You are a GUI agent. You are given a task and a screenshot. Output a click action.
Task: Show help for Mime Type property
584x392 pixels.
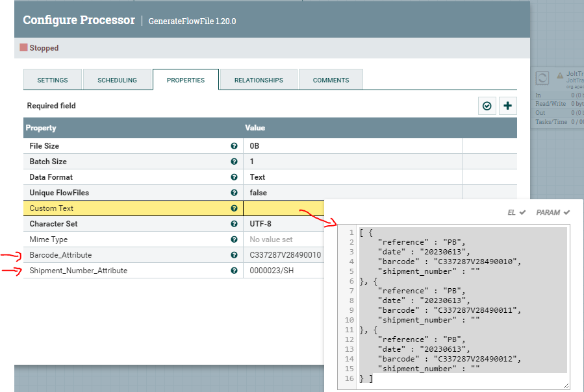tap(234, 239)
